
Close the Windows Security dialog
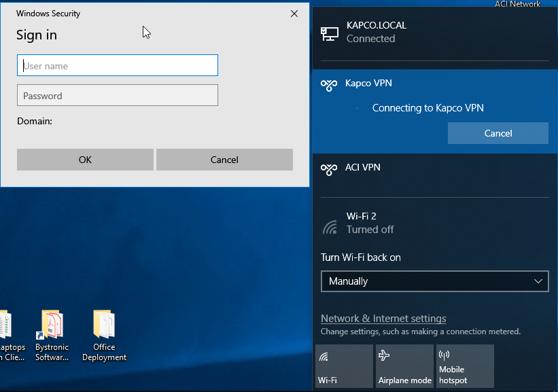294,14
